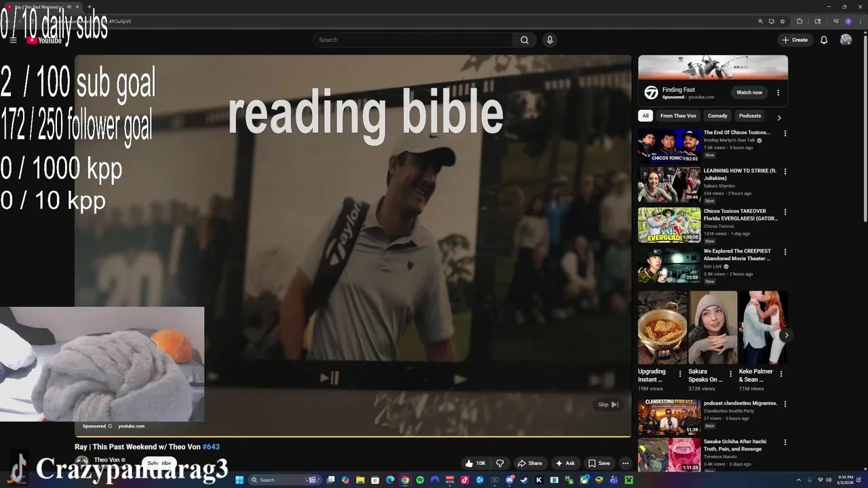868x488 pixels.
Task: Click the #643 hashtag link
Action: [x=211, y=447]
